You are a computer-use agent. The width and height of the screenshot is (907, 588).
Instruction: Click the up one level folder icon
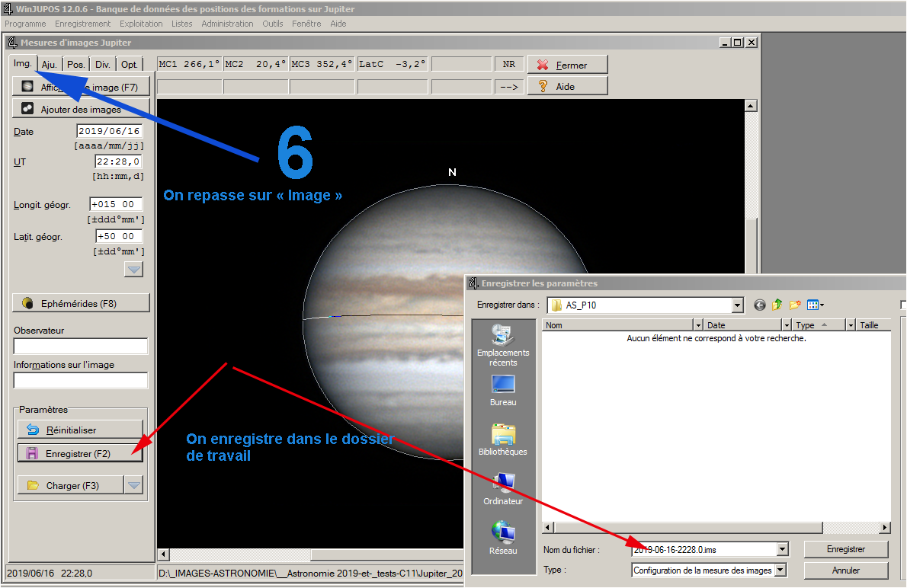tap(777, 305)
